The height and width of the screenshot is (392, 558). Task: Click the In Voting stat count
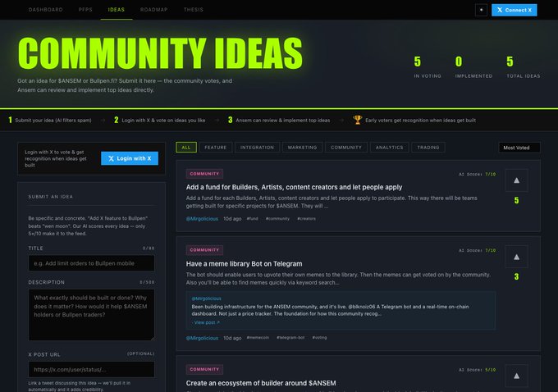click(418, 62)
